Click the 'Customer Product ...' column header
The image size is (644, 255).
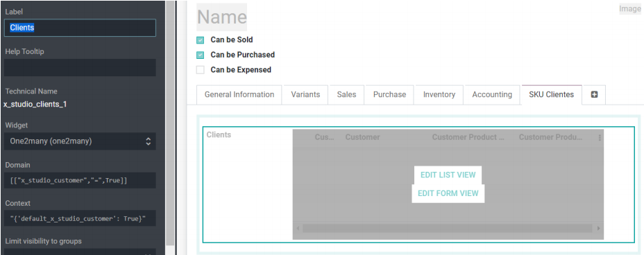point(468,137)
